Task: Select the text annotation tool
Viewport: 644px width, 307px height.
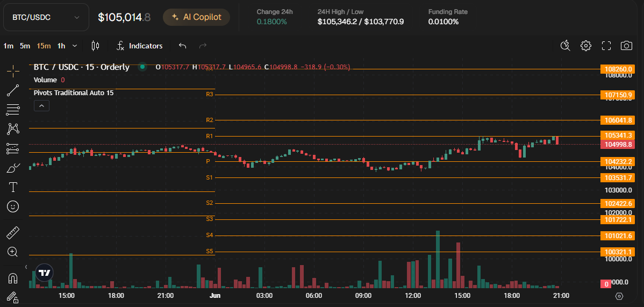Action: click(13, 187)
